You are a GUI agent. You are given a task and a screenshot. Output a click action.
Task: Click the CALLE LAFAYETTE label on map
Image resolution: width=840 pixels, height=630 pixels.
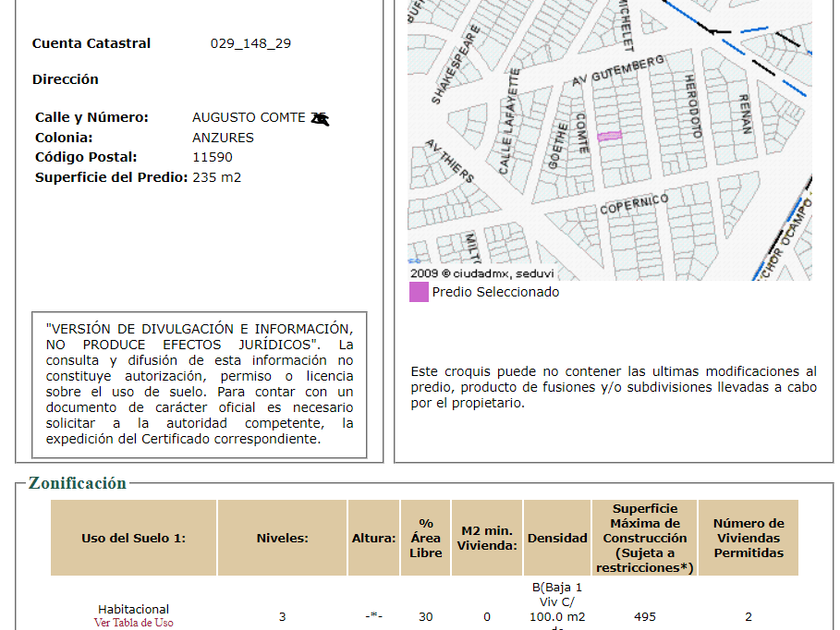pos(509,121)
